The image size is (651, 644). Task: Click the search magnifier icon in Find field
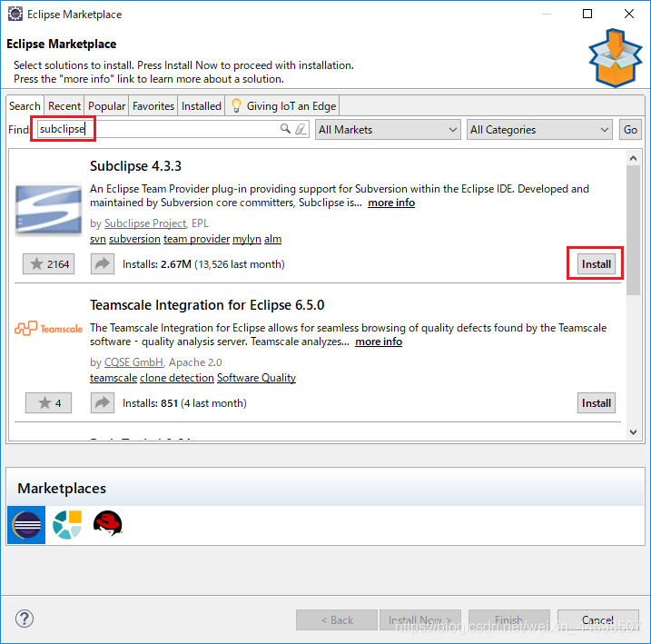(285, 129)
